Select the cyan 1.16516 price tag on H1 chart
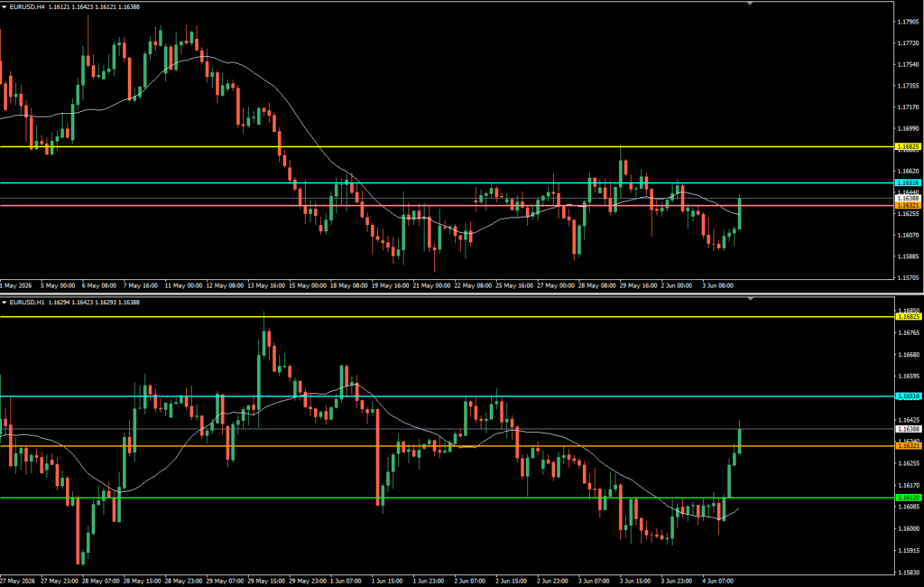The height and width of the screenshot is (587, 924). 908,396
